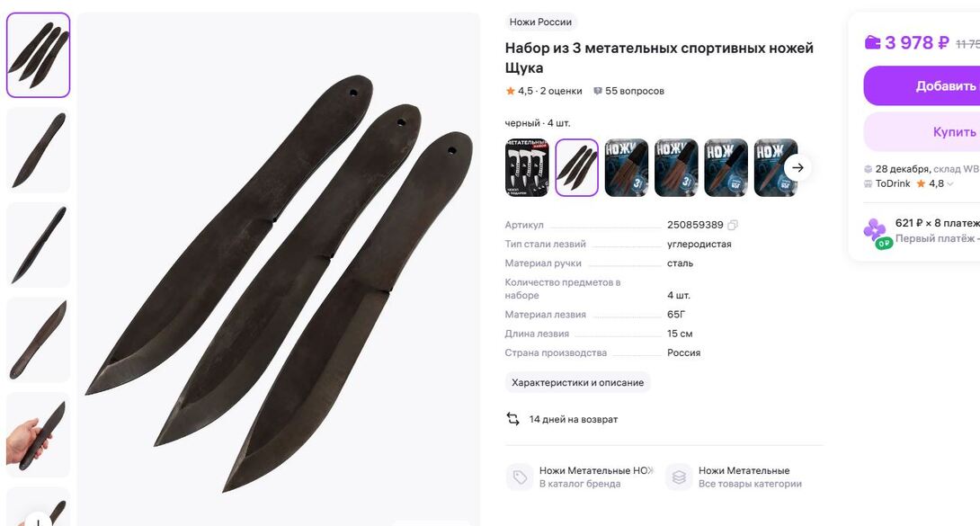Click the orange star rating 4,5
Image resolution: width=980 pixels, height=526 pixels.
510,91
